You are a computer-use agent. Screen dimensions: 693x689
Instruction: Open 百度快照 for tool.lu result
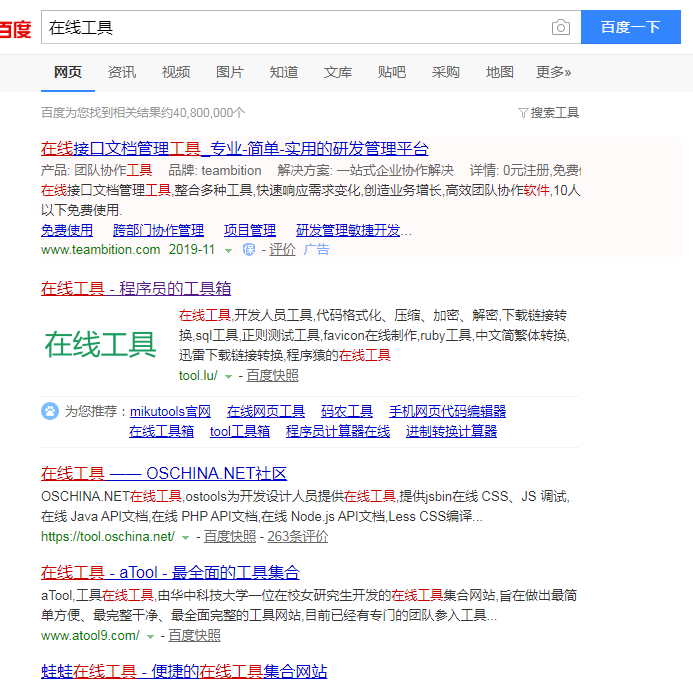(272, 376)
